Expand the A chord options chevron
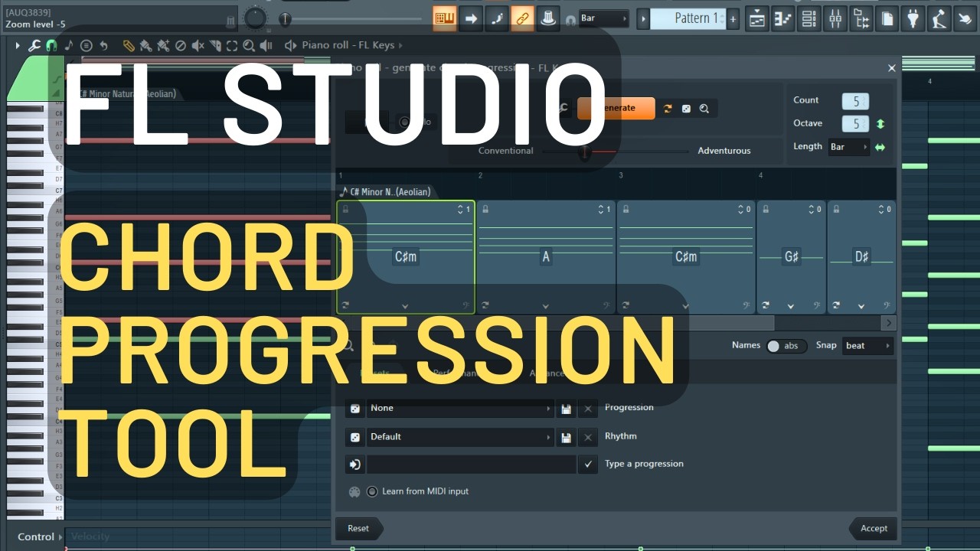980x551 pixels. 546,306
